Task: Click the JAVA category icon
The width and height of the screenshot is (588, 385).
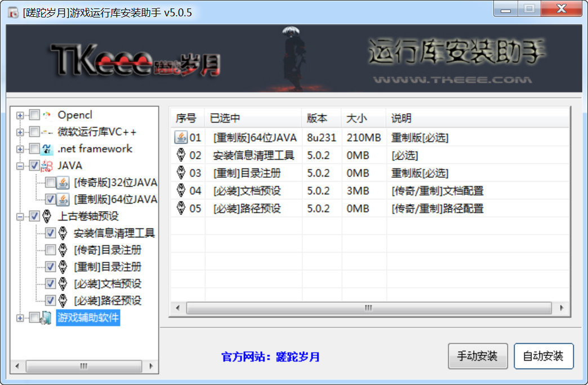Action: (47, 166)
